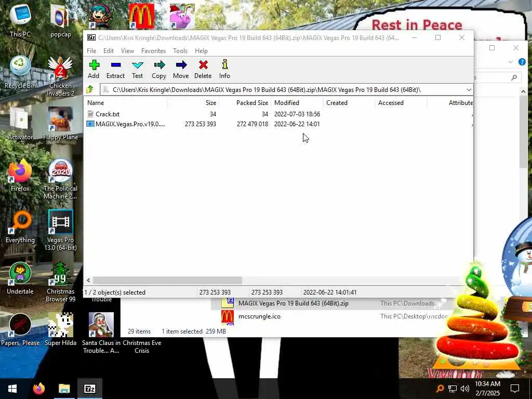Click the Explorer scrollbar up arrow
Screen dimensions: 532x399
click(523, 91)
